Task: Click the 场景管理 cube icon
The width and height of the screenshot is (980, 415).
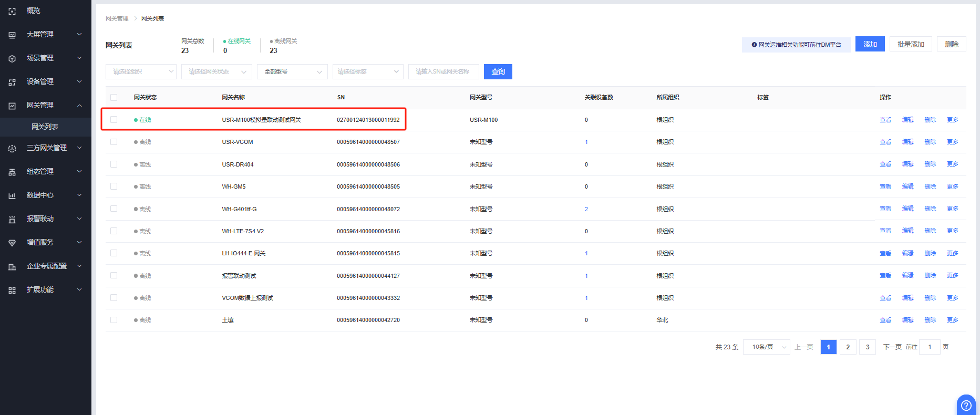Action: pos(12,58)
